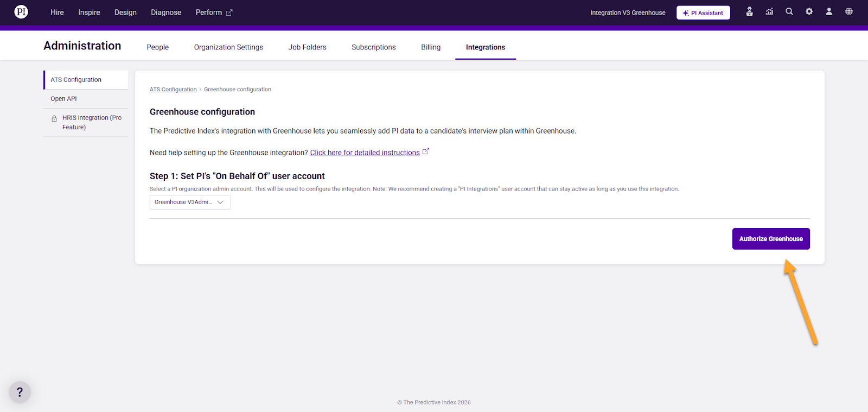Click the PI logo in the header

pos(21,12)
